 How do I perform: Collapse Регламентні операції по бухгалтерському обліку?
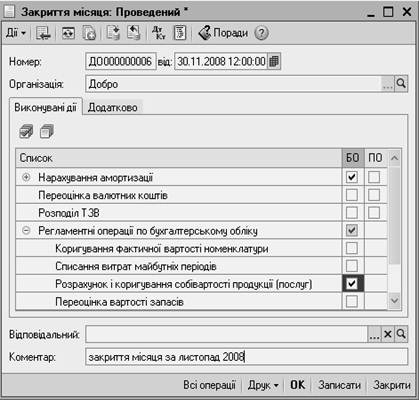coord(26,231)
